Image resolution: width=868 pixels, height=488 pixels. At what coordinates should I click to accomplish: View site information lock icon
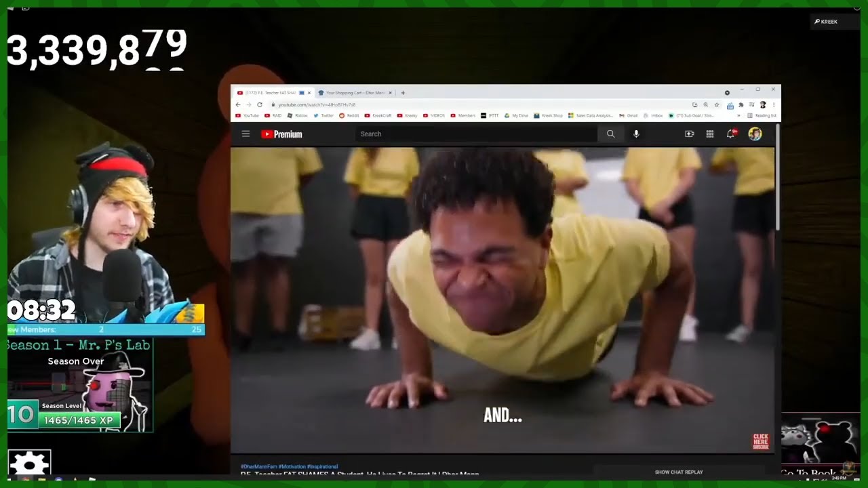coord(273,105)
